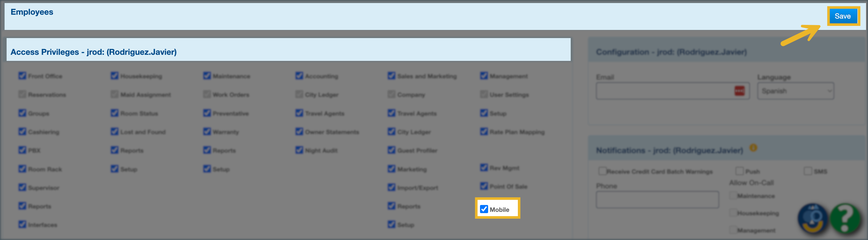Click the blue mascot assistant icon
This screenshot has height=240, width=868.
[x=812, y=219]
